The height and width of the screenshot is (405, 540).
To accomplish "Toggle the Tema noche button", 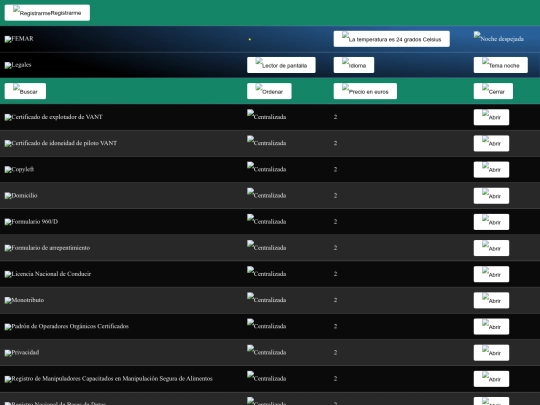I will tap(500, 65).
